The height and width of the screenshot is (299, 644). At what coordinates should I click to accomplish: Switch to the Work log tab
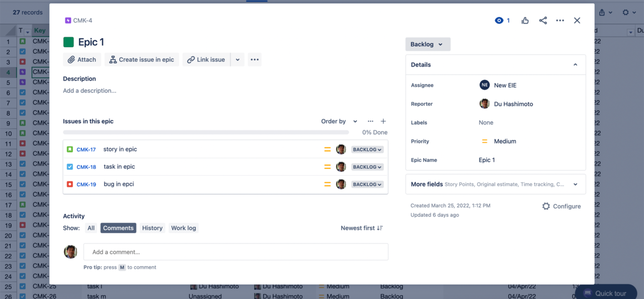[183, 228]
